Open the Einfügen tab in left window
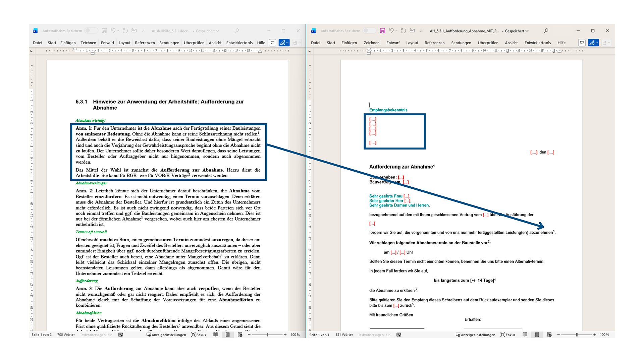The width and height of the screenshot is (644, 362). [68, 43]
